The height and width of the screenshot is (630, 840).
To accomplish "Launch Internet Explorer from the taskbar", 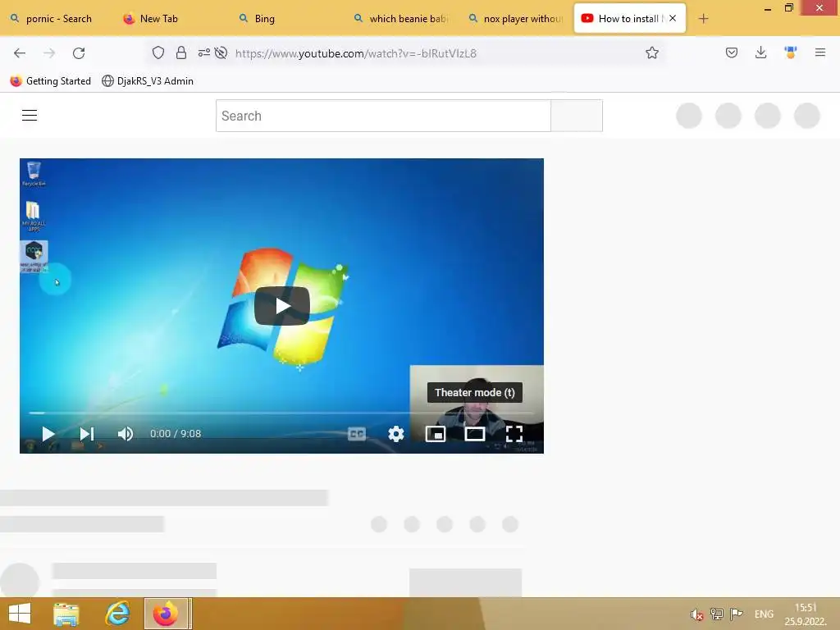I will [118, 614].
